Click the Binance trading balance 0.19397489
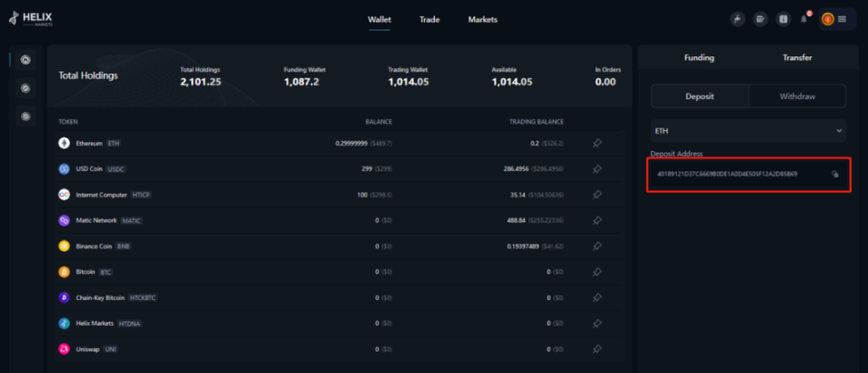The image size is (868, 373). click(x=523, y=246)
